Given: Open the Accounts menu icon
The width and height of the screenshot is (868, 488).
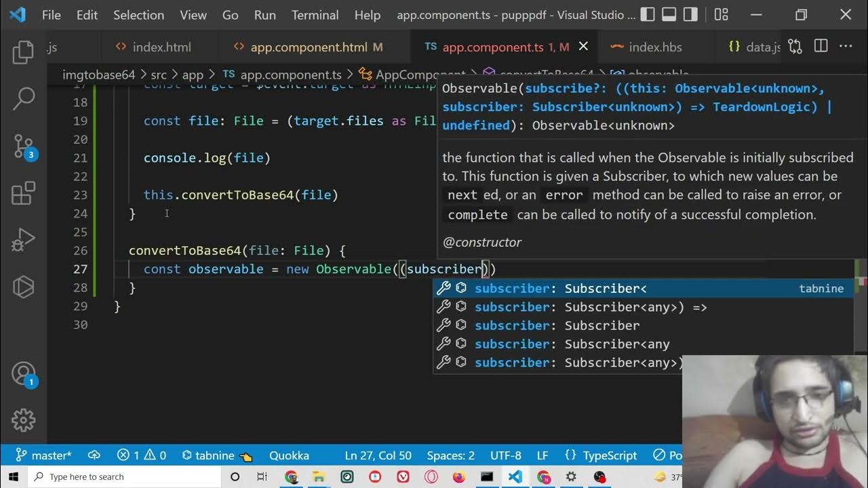Looking at the screenshot, I should 23,373.
